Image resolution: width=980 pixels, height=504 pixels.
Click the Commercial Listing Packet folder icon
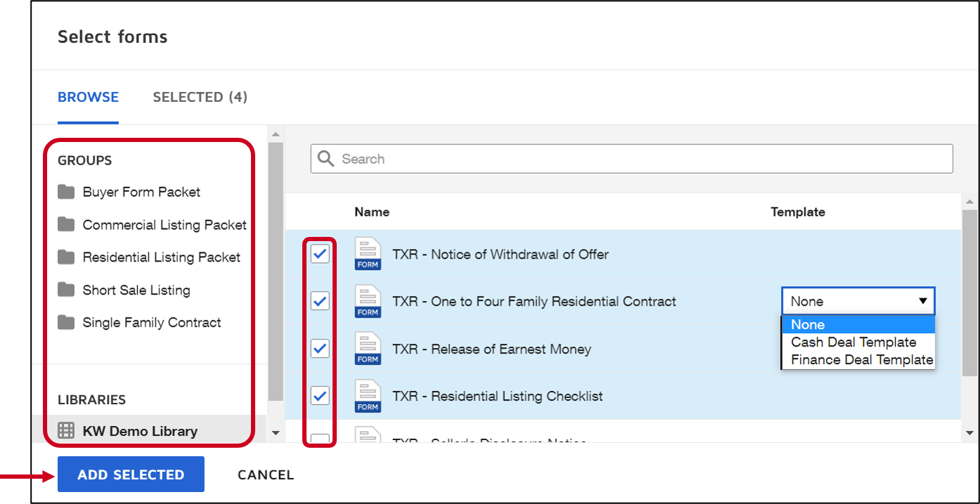coord(66,224)
